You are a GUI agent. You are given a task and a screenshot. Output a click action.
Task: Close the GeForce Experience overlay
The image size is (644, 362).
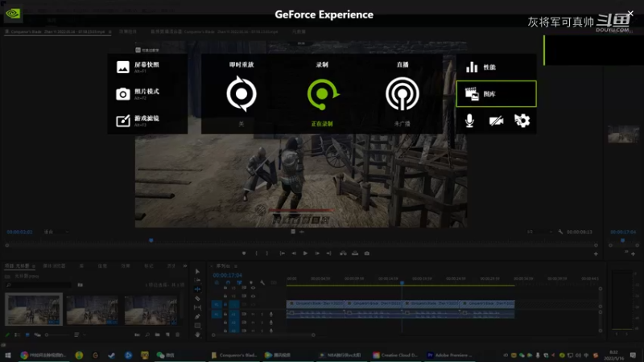pyautogui.click(x=630, y=14)
